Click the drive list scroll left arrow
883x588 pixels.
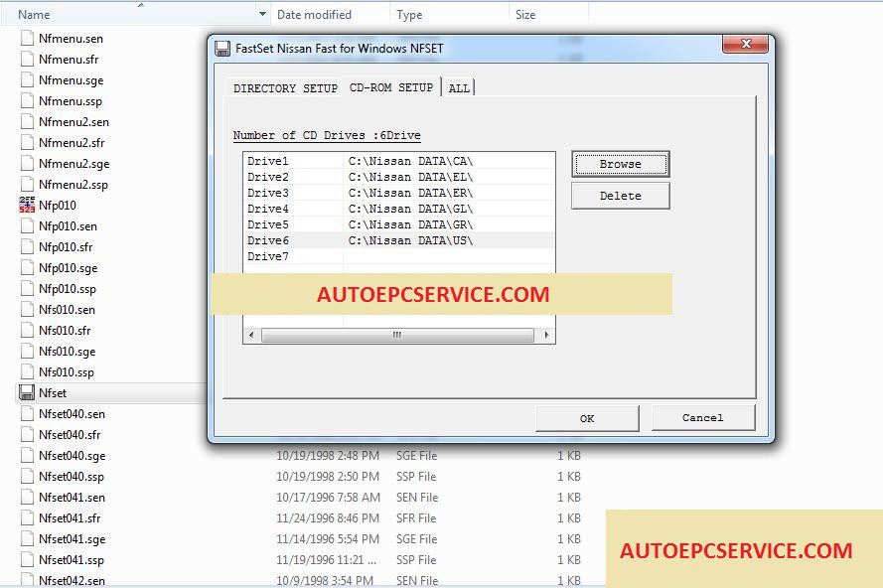coord(251,335)
